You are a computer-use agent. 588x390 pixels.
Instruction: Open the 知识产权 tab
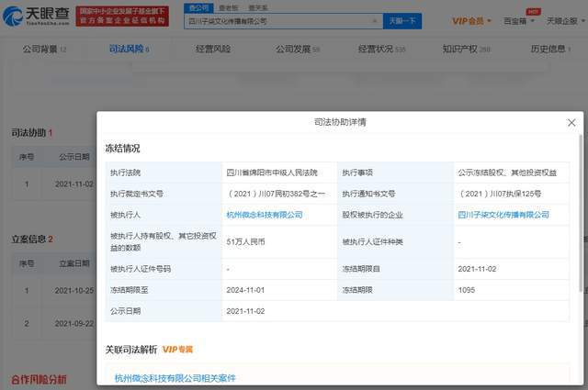pos(466,49)
